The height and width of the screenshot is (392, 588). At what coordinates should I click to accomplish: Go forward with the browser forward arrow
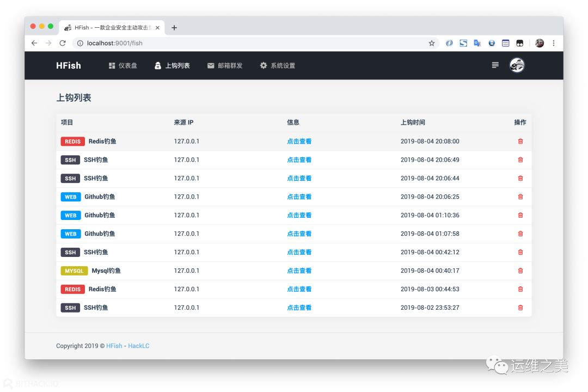tap(48, 43)
